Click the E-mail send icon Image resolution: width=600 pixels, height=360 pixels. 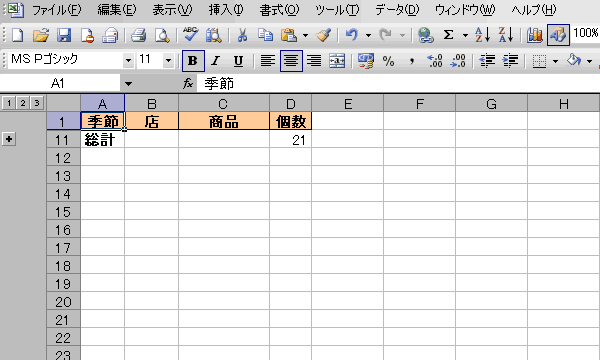[x=110, y=35]
